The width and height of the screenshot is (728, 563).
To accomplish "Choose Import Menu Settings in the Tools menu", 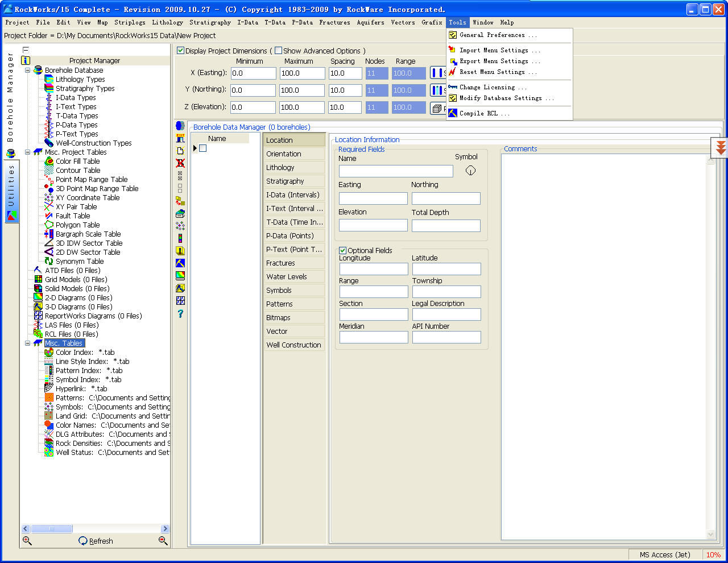I will coord(509,50).
